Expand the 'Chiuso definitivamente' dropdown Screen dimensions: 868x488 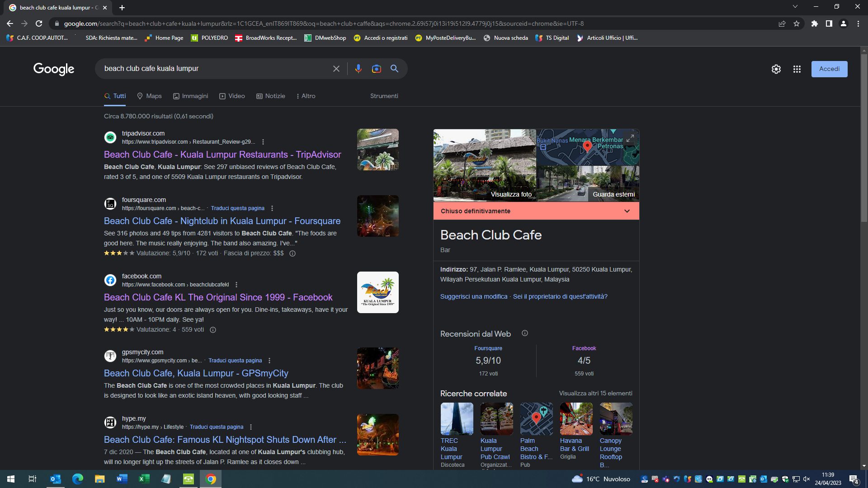(x=627, y=211)
